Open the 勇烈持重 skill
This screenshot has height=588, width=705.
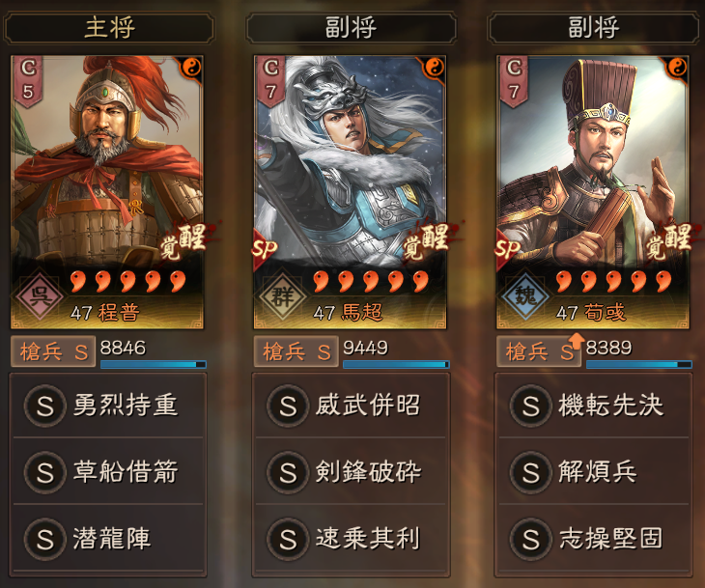[108, 406]
